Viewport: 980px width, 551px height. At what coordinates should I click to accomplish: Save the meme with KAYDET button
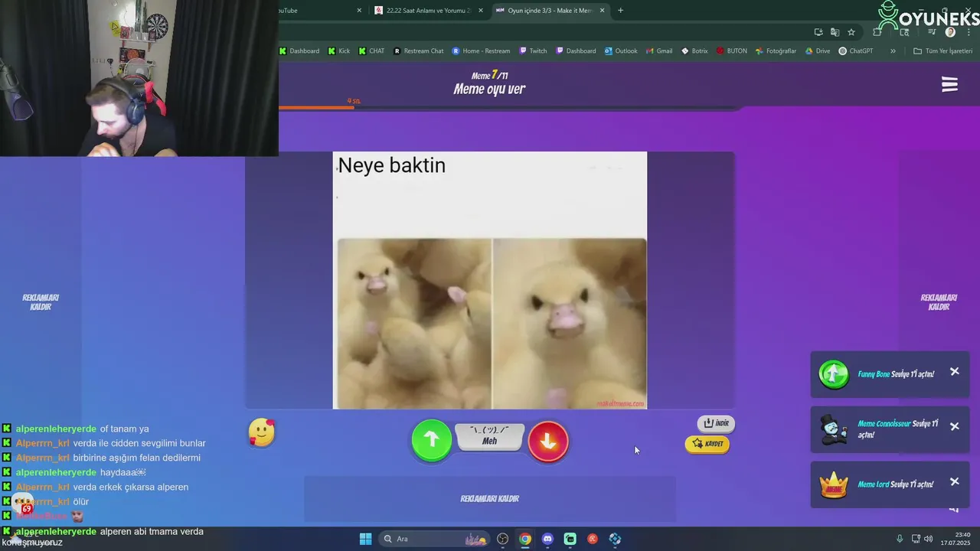707,444
